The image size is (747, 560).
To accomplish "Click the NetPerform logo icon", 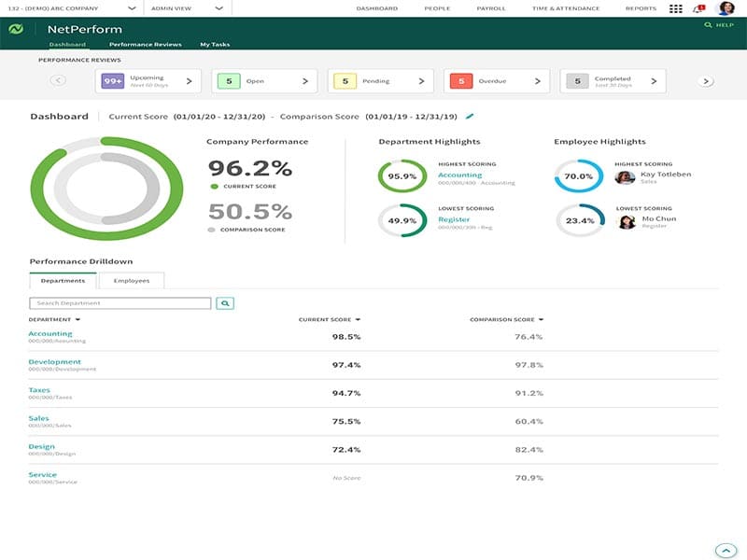I will coord(16,29).
